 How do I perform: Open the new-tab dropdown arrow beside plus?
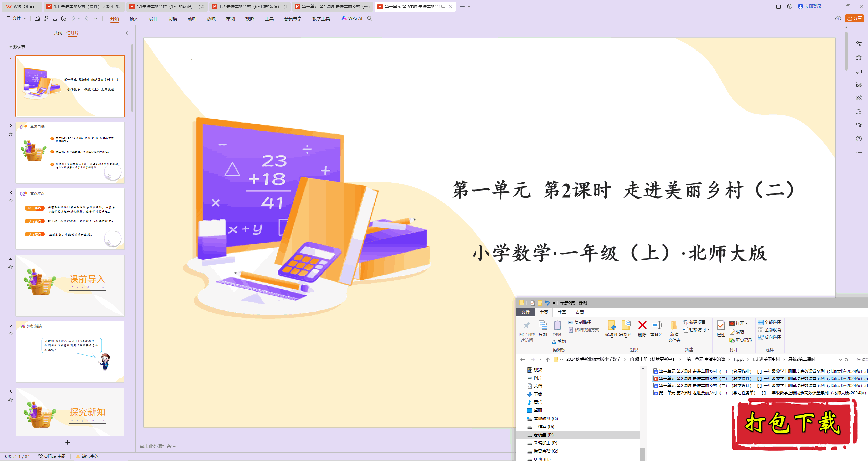coord(469,7)
